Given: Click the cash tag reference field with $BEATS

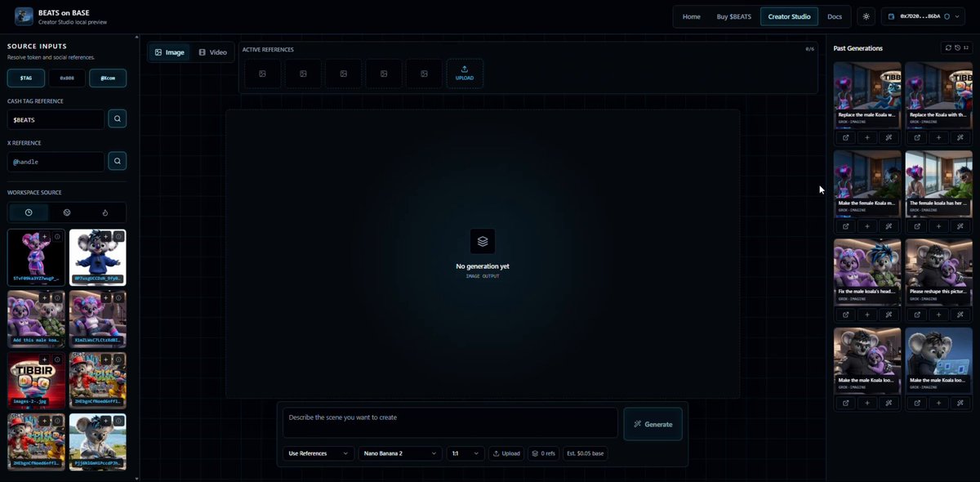Looking at the screenshot, I should point(56,119).
